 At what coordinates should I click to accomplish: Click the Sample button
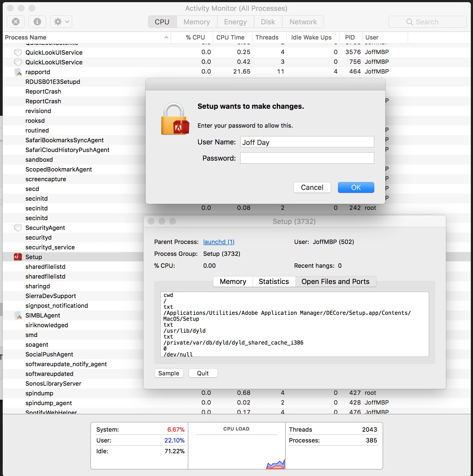(x=169, y=373)
